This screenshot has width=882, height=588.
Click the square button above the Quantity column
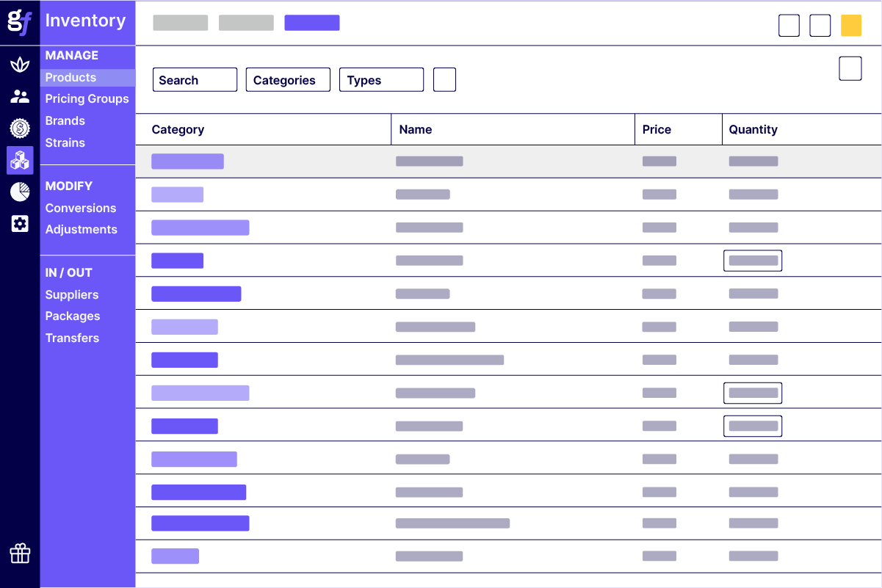tap(850, 68)
